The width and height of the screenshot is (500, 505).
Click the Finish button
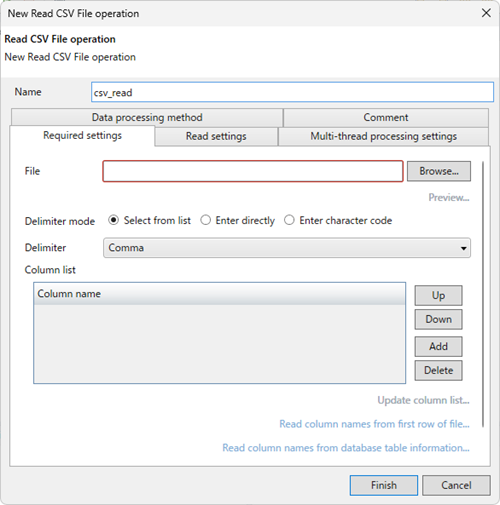pyautogui.click(x=384, y=485)
